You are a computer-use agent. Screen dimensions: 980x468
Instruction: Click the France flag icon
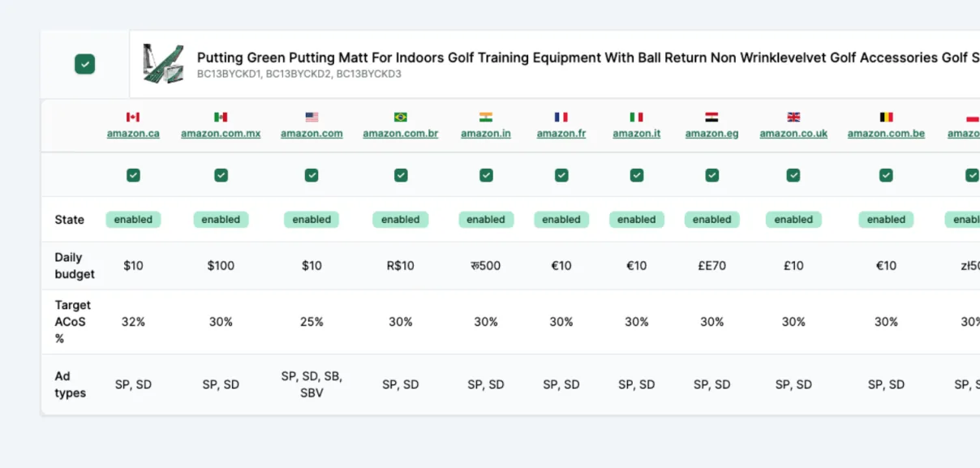(x=561, y=118)
